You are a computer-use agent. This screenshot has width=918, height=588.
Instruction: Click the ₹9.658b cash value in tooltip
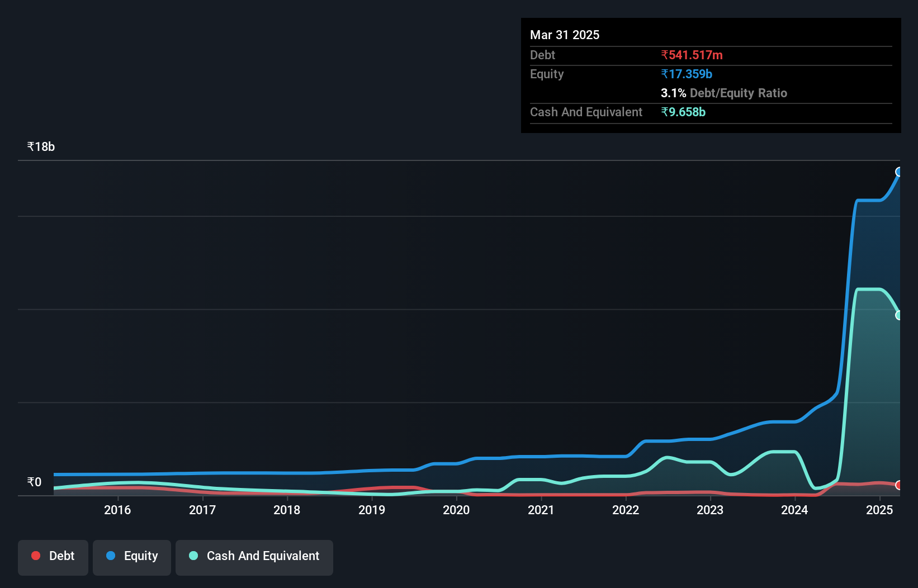(x=683, y=112)
